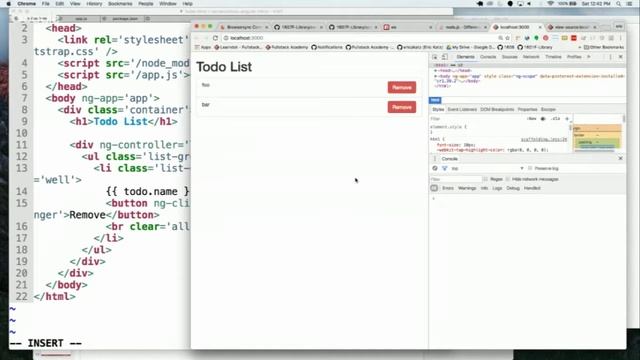Select the Errors console filter
The image size is (640, 360).
[448, 188]
